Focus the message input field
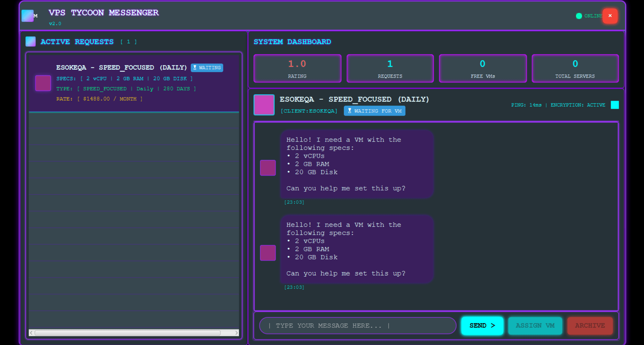Viewport: 644px width, 345px height. (357, 326)
